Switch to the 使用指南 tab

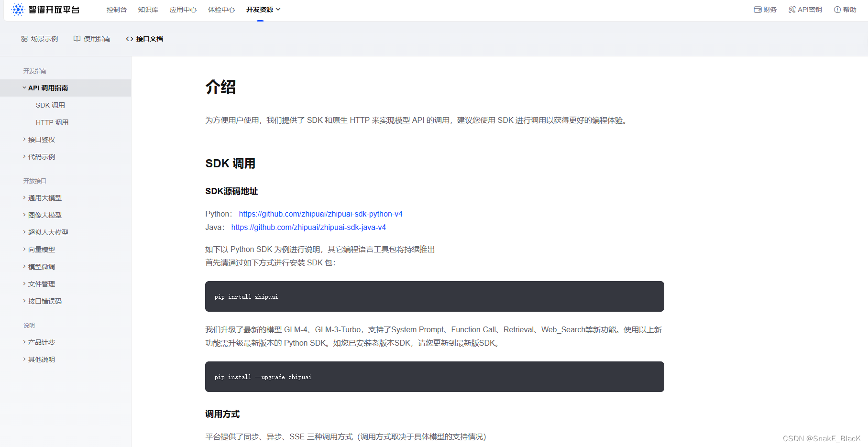(92, 39)
